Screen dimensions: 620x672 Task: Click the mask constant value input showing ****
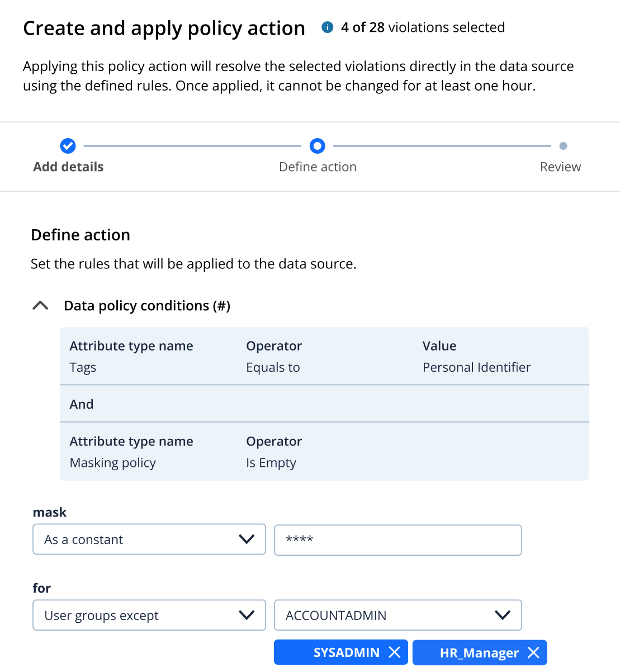[x=397, y=540]
